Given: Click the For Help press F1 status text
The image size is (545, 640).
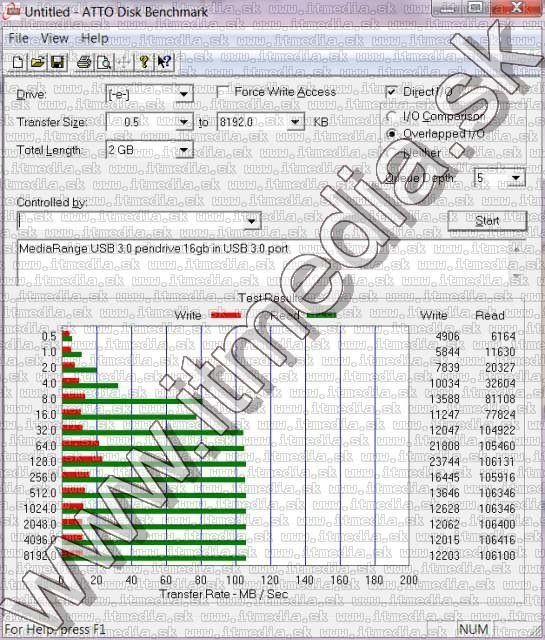Looking at the screenshot, I should coord(55,629).
